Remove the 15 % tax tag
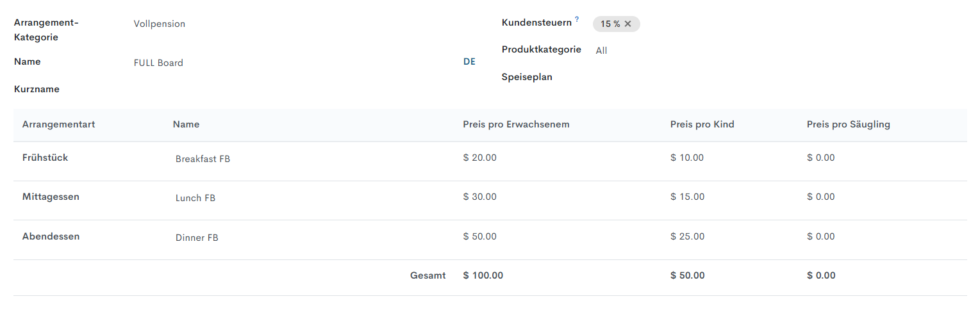980x310 pixels. point(628,24)
